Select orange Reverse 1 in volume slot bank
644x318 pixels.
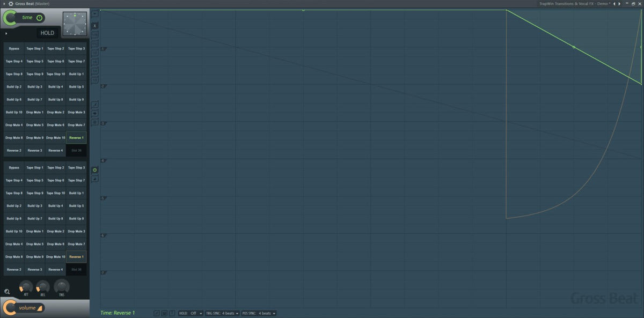pyautogui.click(x=76, y=257)
